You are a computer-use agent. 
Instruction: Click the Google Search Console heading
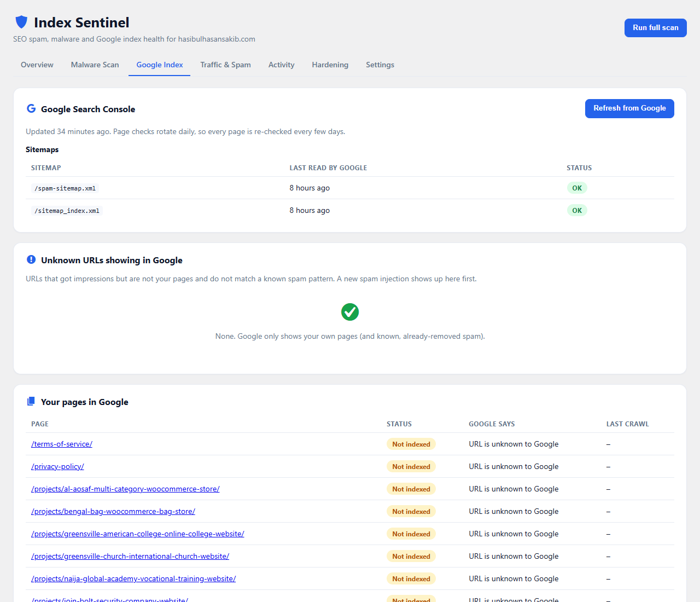88,109
